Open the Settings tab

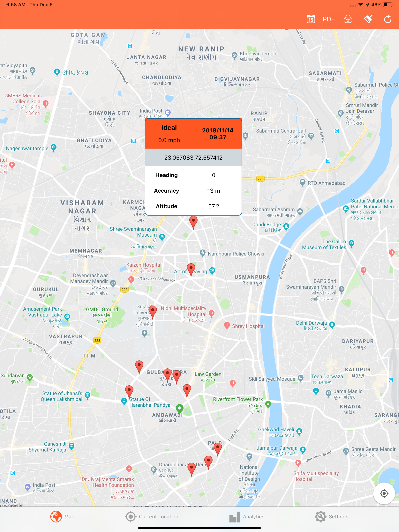(331, 517)
